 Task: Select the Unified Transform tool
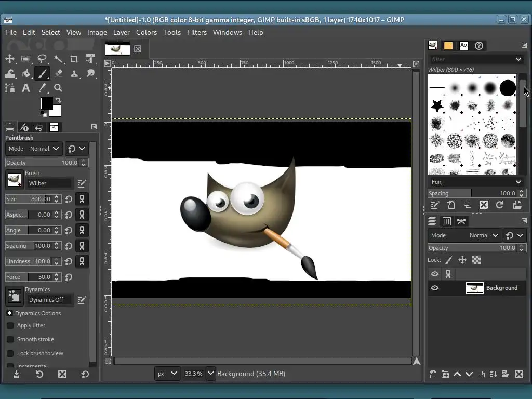coord(90,59)
